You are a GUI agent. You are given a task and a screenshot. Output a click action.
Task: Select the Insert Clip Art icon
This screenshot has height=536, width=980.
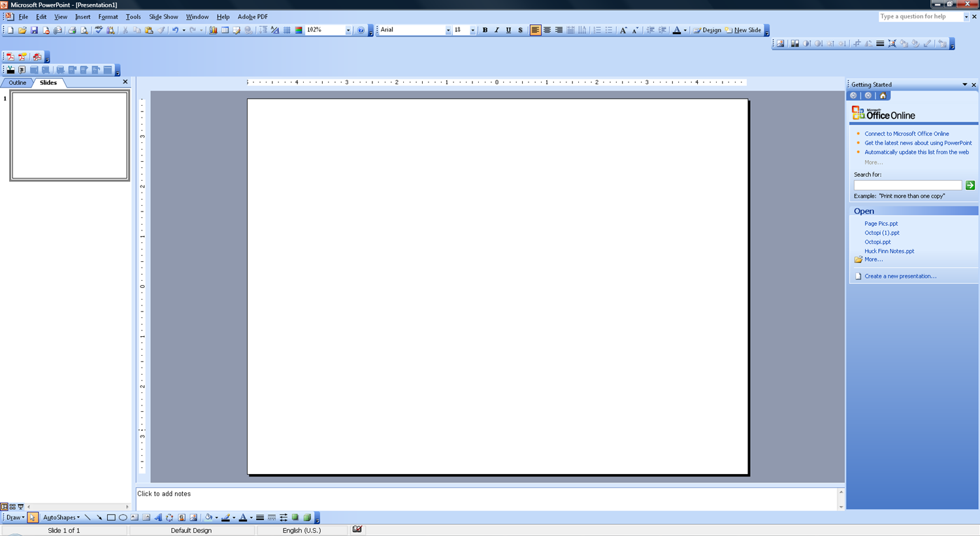(x=181, y=517)
